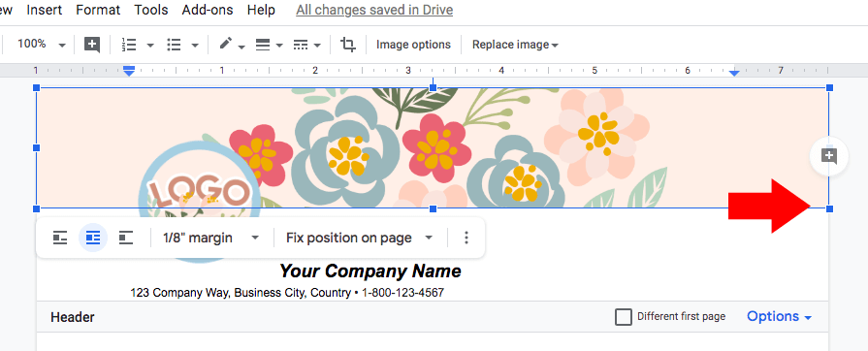Image resolution: width=868 pixels, height=351 pixels.
Task: Open the 1/8" margin dropdown
Action: 210,239
